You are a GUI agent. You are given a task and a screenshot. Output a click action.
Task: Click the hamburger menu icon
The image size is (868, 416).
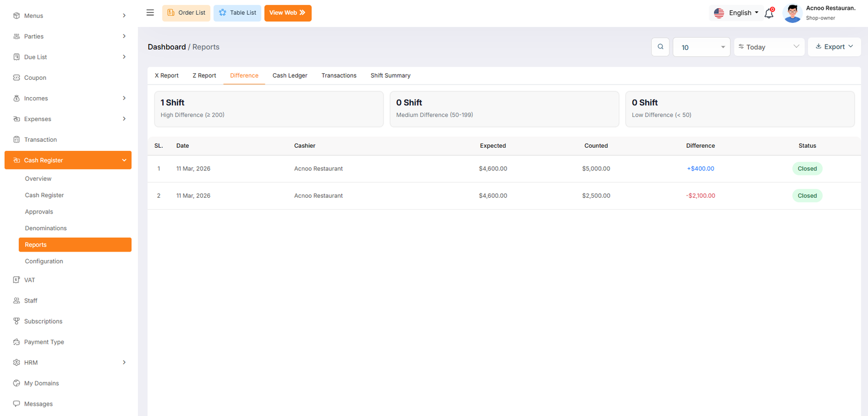click(x=150, y=12)
